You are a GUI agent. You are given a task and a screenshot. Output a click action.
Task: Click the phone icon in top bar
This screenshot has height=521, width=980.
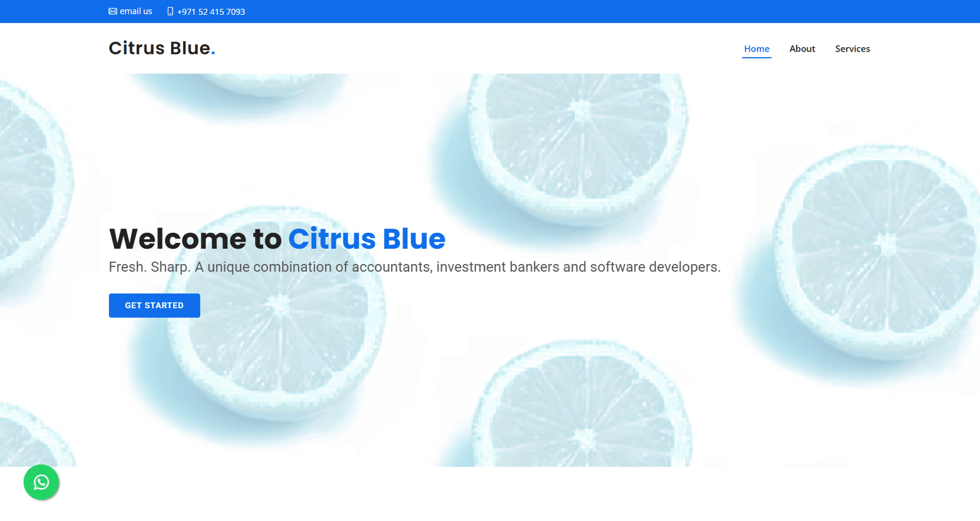pyautogui.click(x=170, y=12)
